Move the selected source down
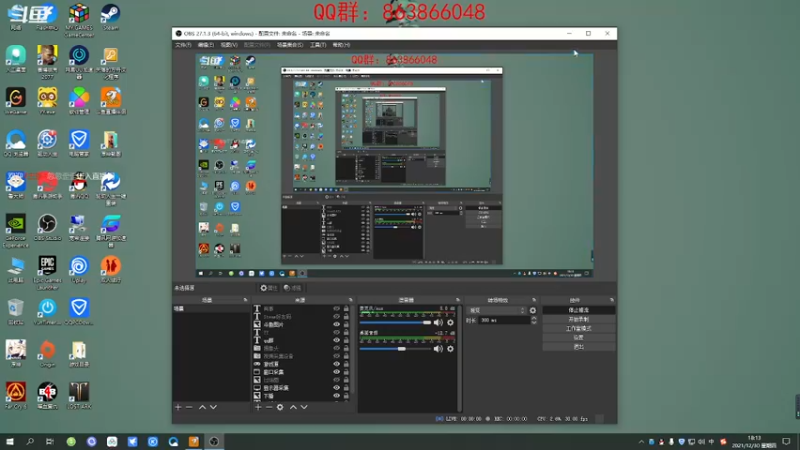The height and width of the screenshot is (450, 800). (x=304, y=407)
